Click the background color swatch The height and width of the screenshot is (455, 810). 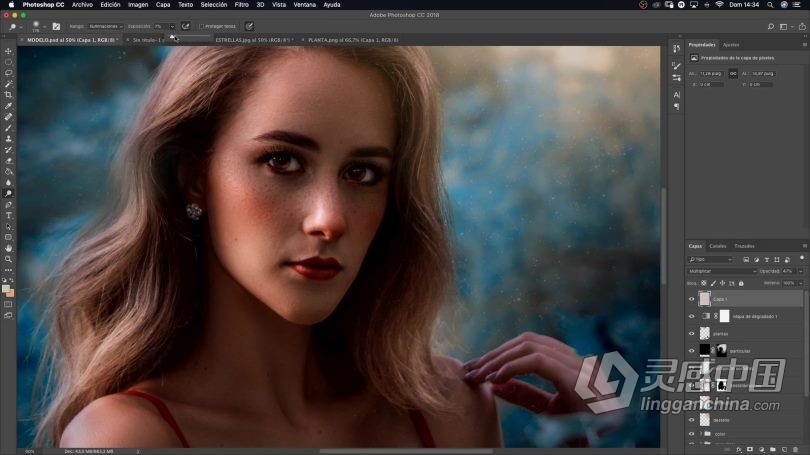pos(10,293)
